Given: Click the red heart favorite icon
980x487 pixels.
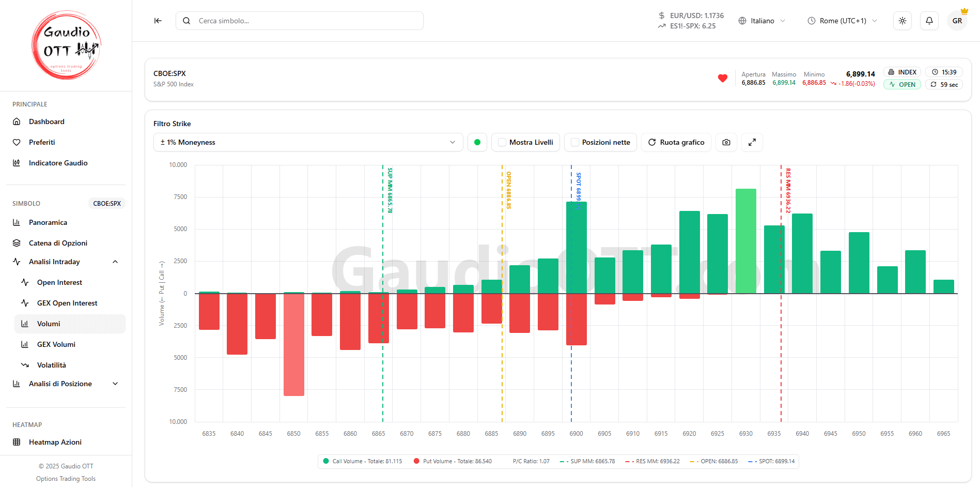Looking at the screenshot, I should pos(723,79).
